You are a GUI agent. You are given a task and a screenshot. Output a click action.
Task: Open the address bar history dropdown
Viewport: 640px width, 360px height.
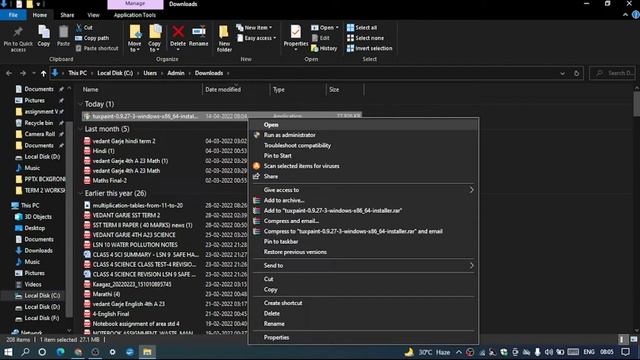click(562, 73)
